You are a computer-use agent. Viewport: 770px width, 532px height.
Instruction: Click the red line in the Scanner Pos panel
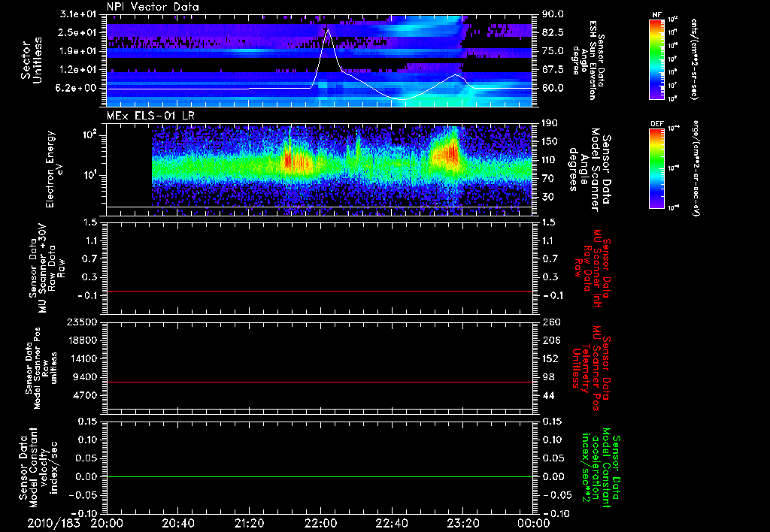[320, 382]
